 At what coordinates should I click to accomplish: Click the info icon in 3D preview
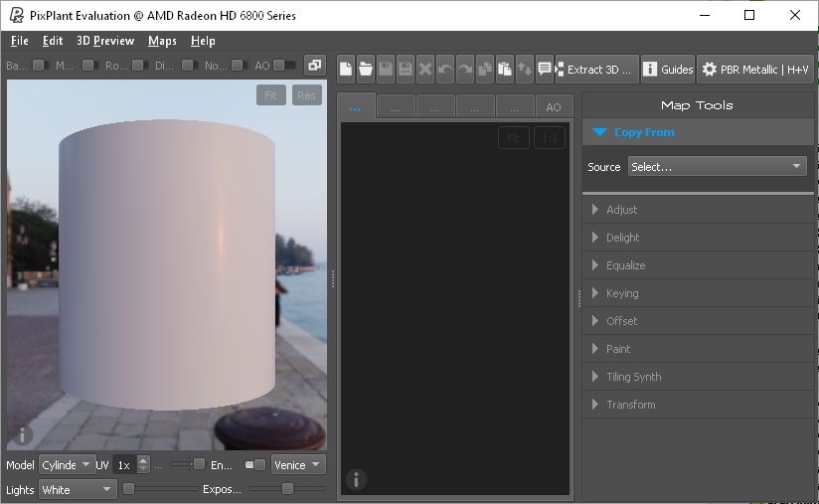[x=22, y=435]
